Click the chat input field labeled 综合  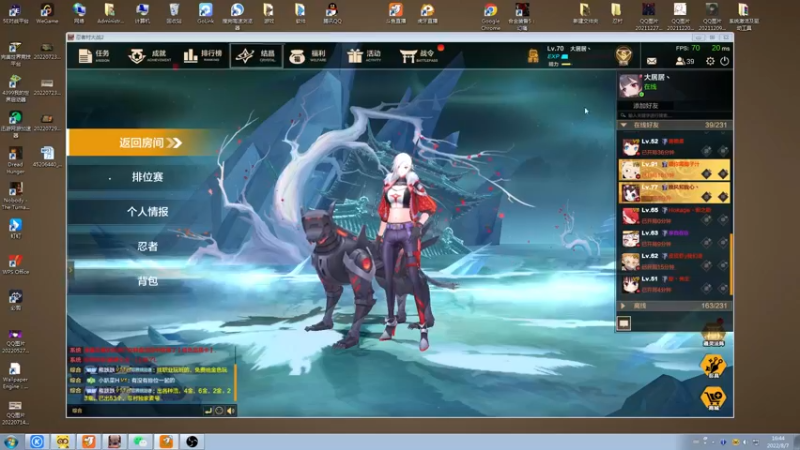(x=135, y=411)
